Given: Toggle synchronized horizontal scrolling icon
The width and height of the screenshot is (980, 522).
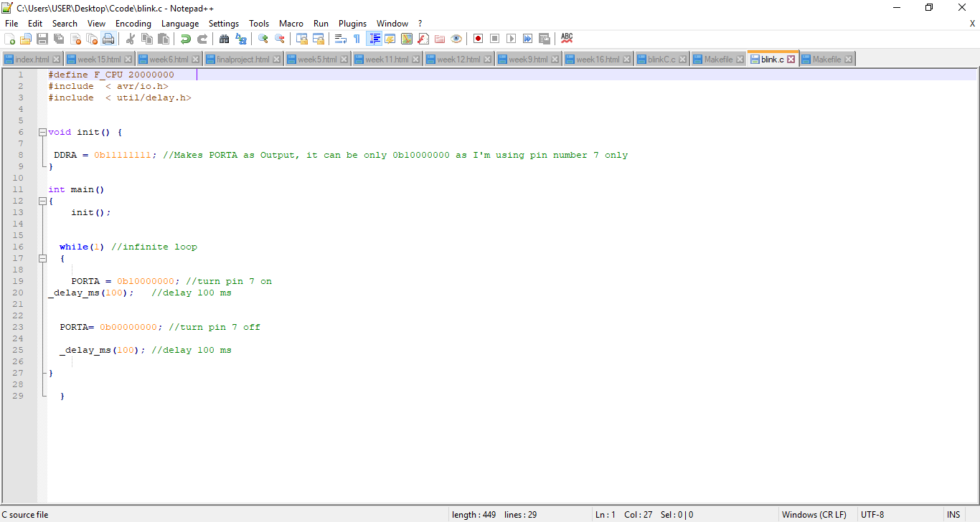Looking at the screenshot, I should [x=319, y=39].
